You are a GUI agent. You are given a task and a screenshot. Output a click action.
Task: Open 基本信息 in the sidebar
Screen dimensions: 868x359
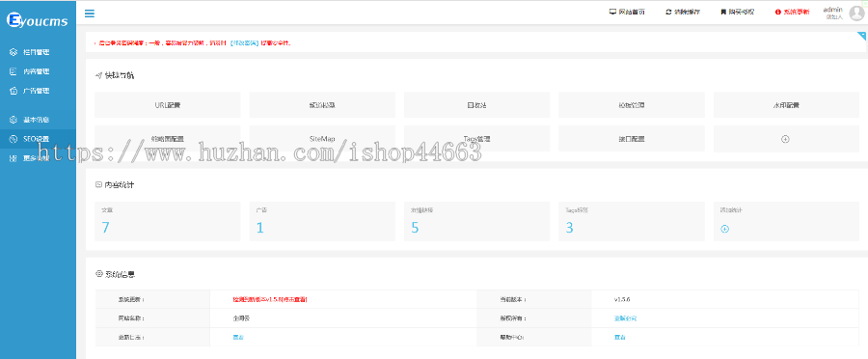click(x=36, y=120)
